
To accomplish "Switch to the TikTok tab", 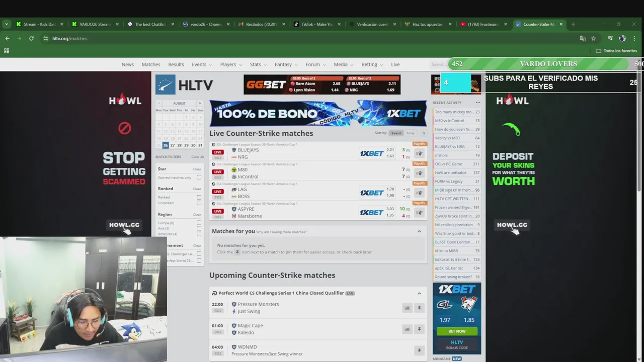I will point(317,24).
